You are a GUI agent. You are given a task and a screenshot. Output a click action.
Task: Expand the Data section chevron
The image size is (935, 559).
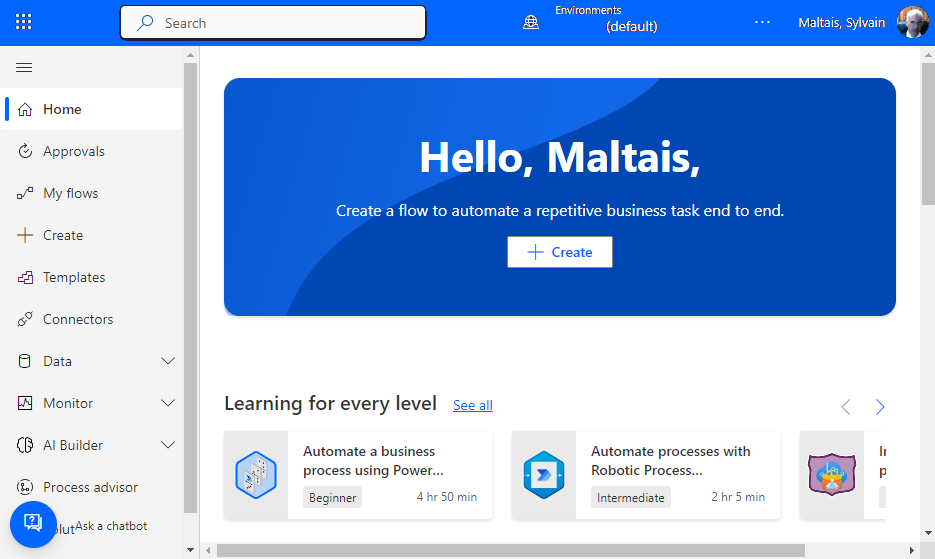tap(168, 362)
